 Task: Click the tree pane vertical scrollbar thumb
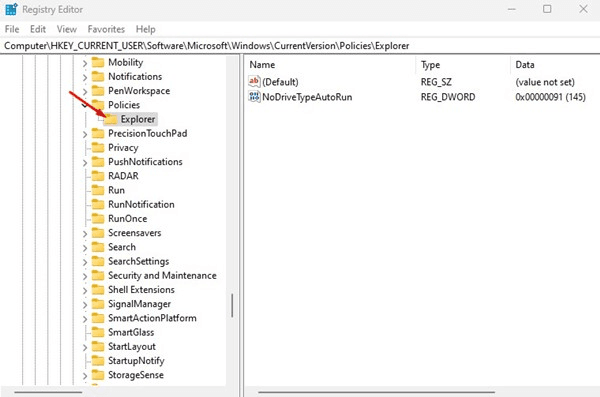point(232,306)
